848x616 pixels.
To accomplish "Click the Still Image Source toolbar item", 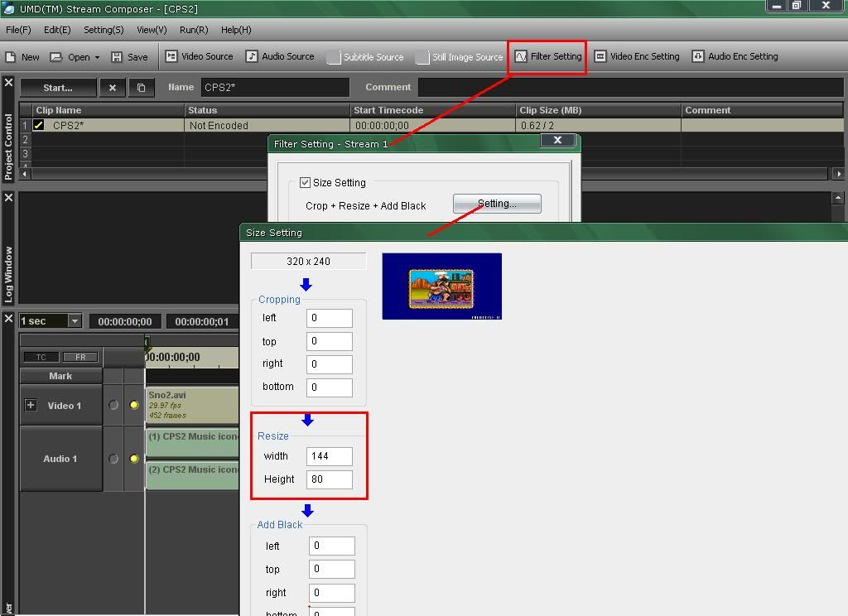I will tap(459, 57).
